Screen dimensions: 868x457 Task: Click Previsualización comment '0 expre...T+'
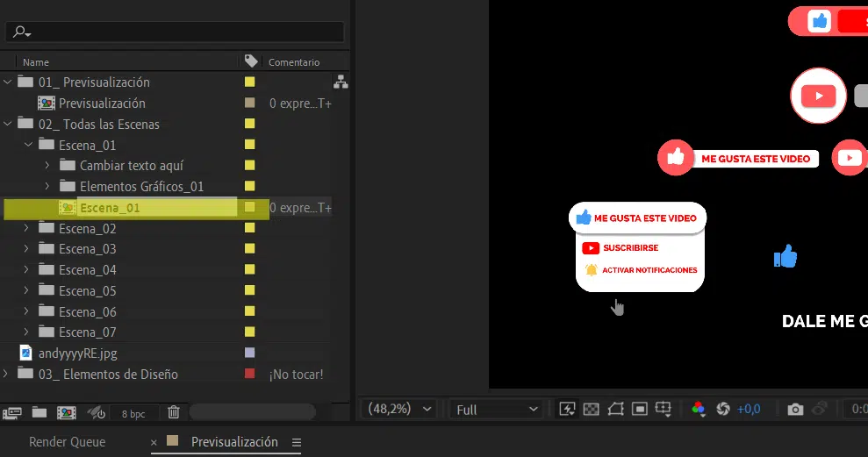300,104
